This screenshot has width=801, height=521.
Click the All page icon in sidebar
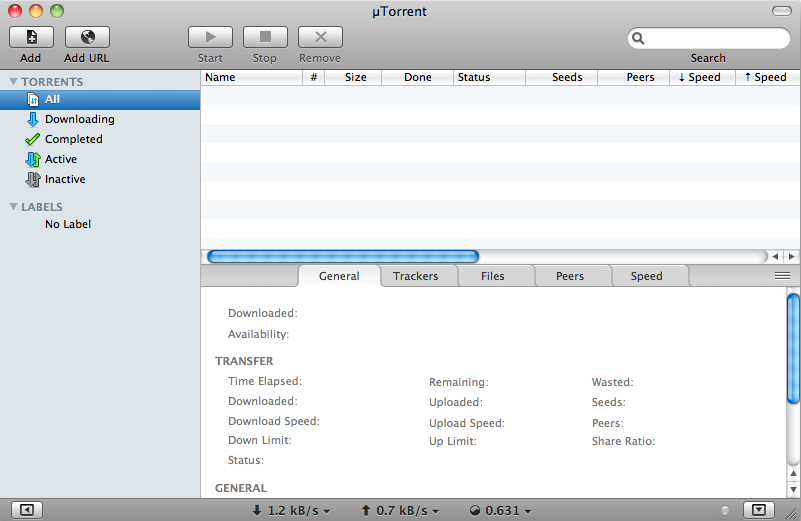pos(33,100)
